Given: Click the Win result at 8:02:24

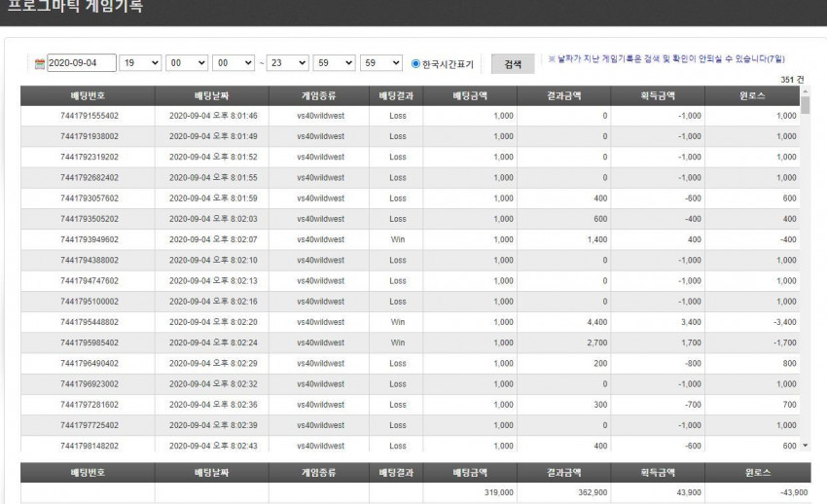Looking at the screenshot, I should [398, 342].
